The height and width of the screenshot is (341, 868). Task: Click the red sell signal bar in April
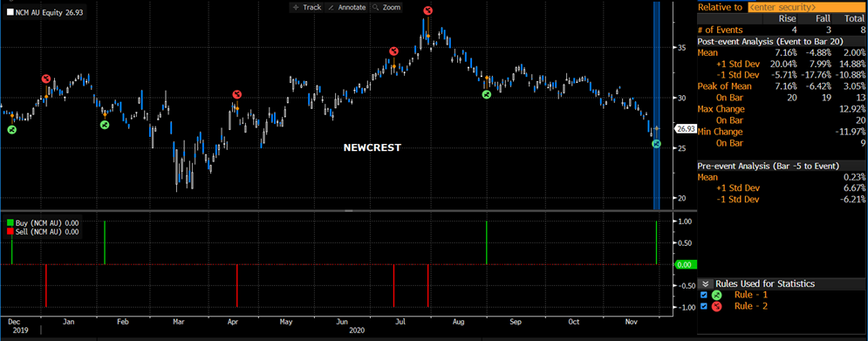click(237, 286)
